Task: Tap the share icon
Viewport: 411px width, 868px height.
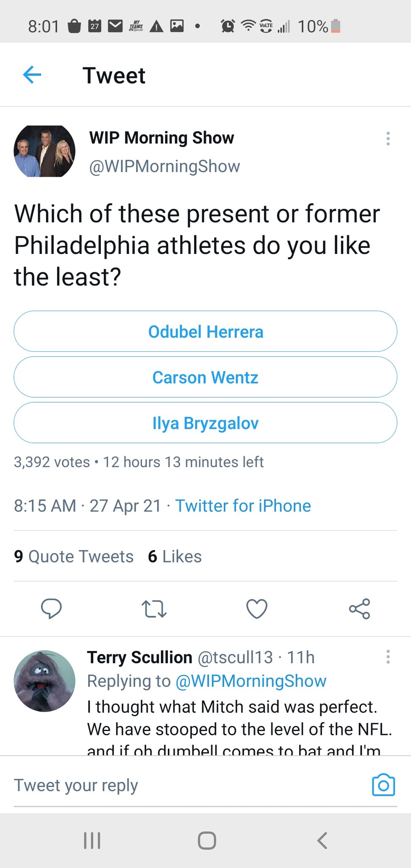Action: click(359, 609)
